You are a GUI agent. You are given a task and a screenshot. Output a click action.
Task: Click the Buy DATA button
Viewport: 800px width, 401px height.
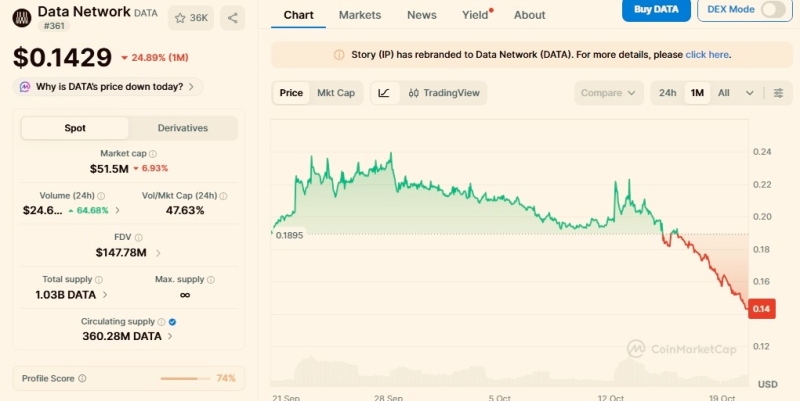click(656, 9)
